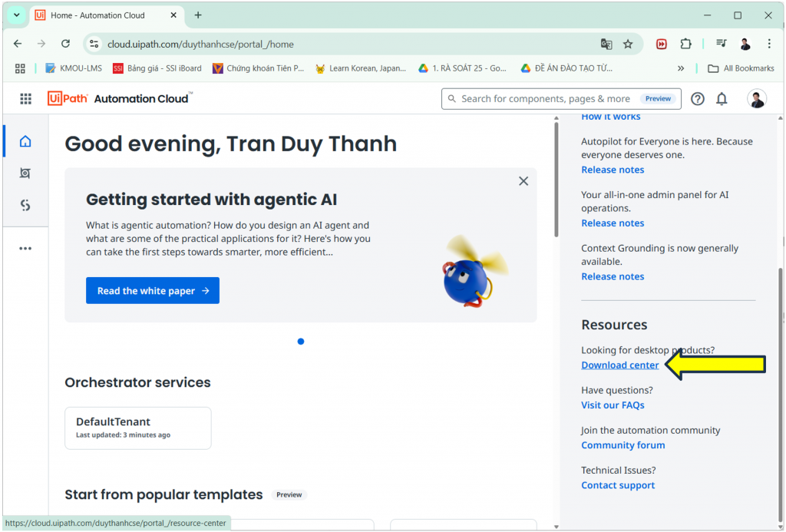View site information icon in the address bar

click(94, 44)
